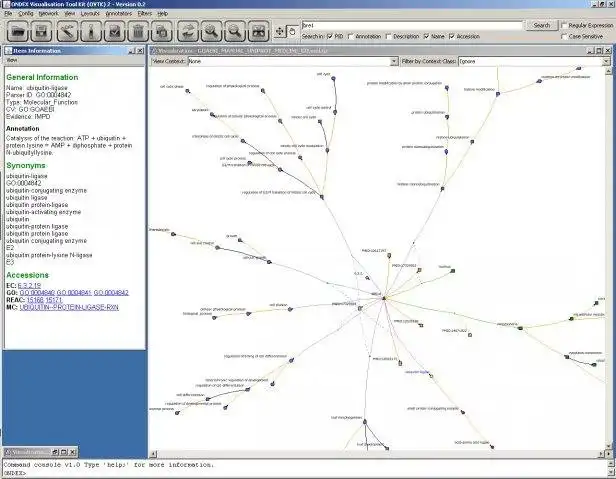The image size is (616, 479).
Task: Click the open folder toolbar icon
Action: point(18,31)
